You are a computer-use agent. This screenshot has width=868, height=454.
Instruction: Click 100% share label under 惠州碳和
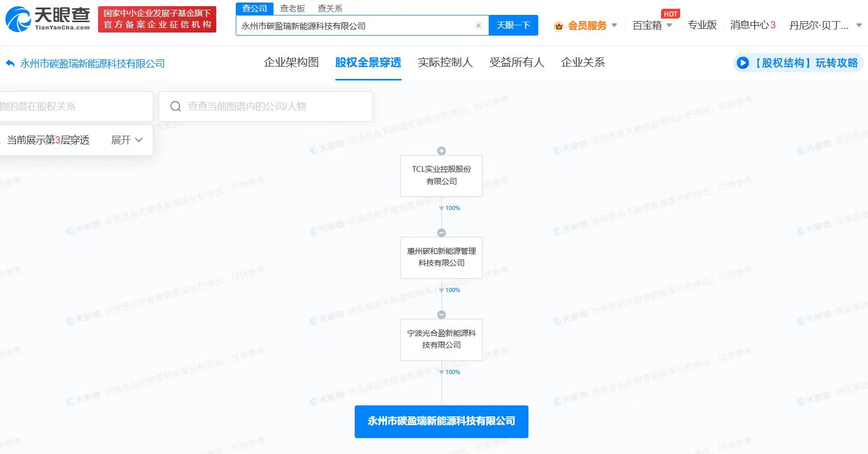tap(453, 290)
